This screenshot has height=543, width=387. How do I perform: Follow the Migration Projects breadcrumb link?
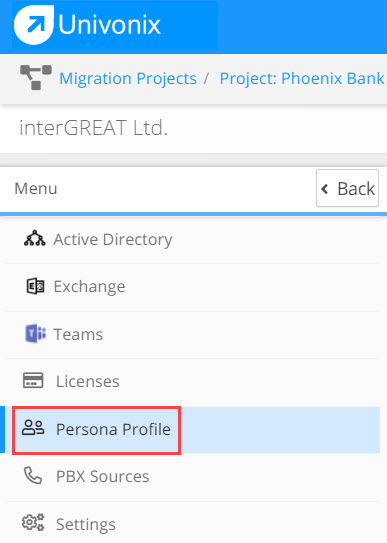[128, 78]
